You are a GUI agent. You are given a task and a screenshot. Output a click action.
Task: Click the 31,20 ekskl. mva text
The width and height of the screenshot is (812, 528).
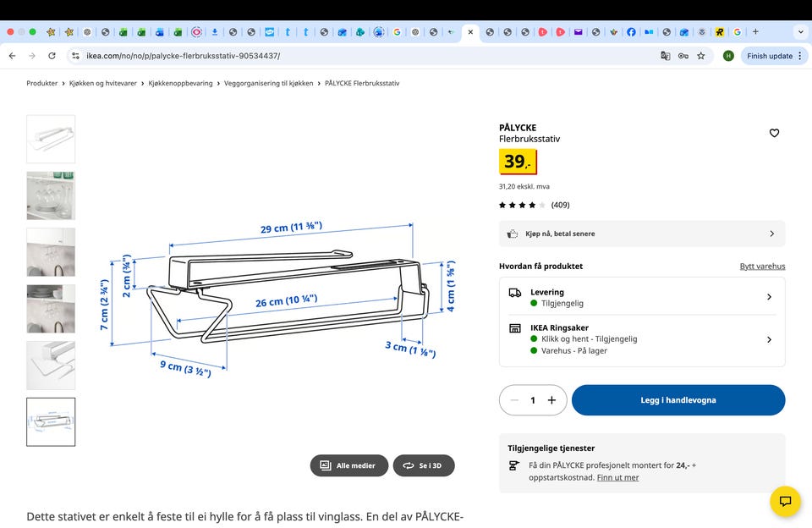tap(524, 186)
